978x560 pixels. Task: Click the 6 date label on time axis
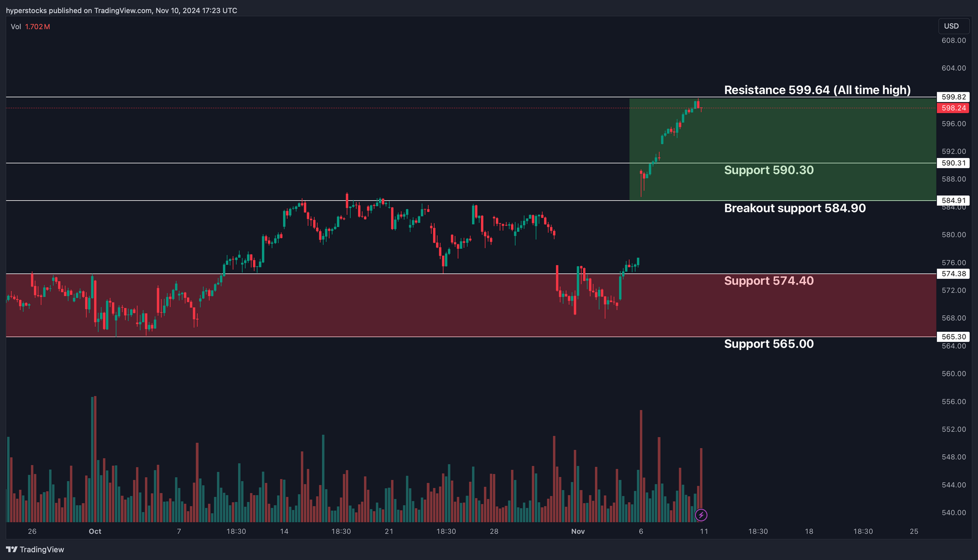click(641, 531)
